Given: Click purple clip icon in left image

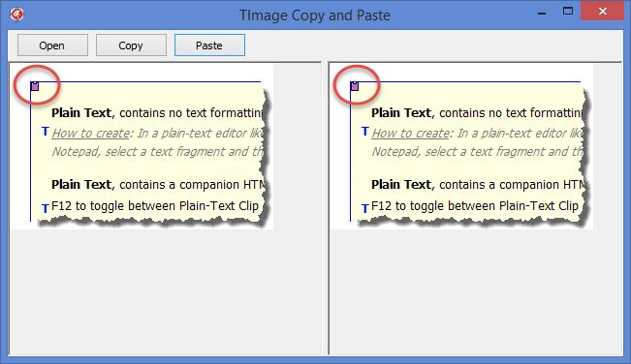Looking at the screenshot, I should click(35, 86).
